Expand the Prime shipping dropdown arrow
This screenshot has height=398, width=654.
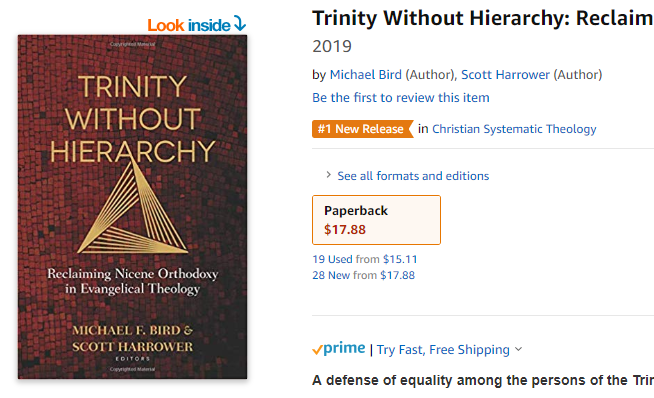point(518,349)
